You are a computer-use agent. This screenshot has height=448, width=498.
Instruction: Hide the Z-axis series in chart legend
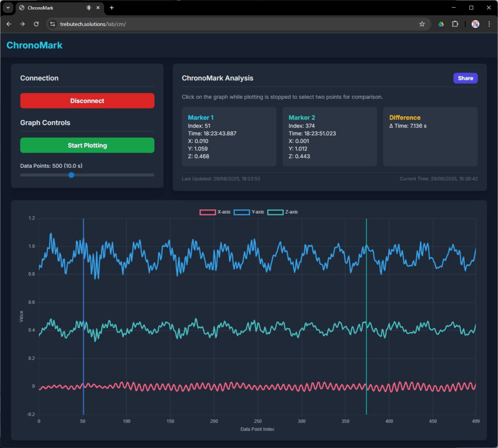(283, 212)
